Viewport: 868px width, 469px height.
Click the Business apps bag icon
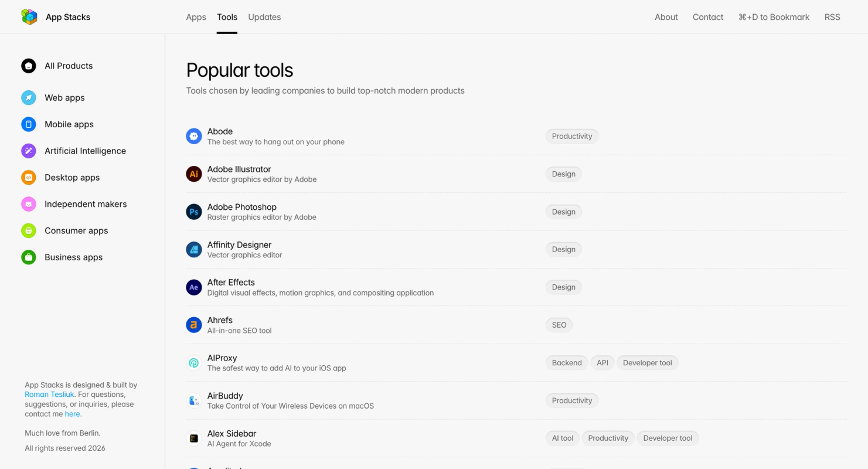(x=29, y=257)
